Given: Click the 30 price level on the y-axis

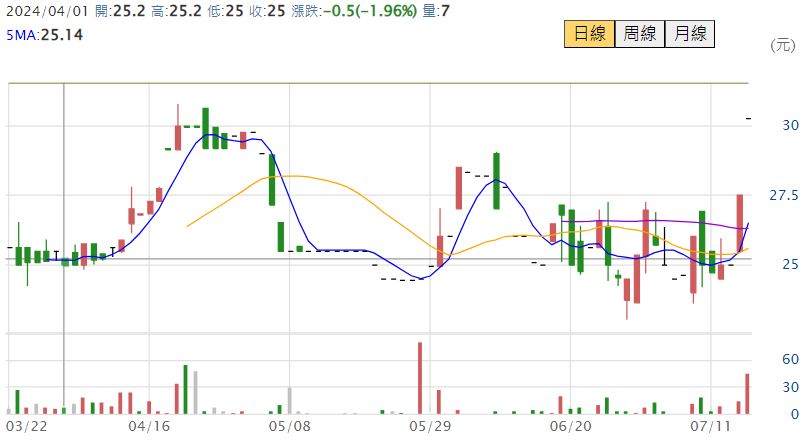Looking at the screenshot, I should coord(789,125).
